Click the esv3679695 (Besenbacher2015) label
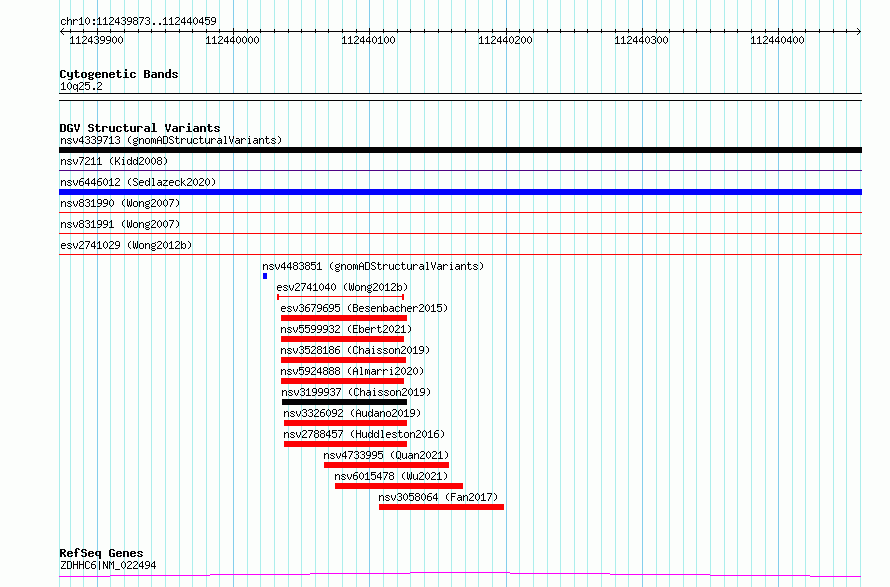The image size is (890, 587). coord(364,308)
